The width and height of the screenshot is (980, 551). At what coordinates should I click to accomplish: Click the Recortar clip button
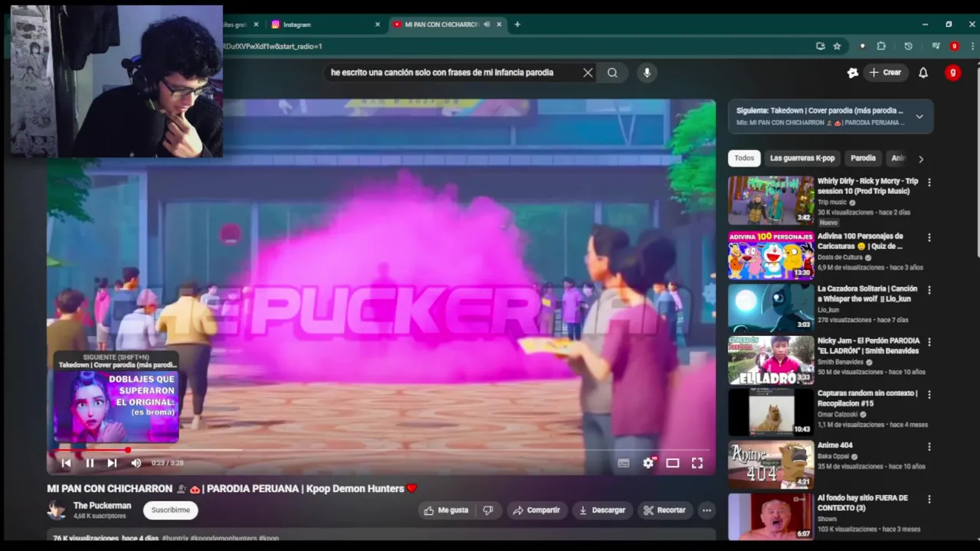(664, 510)
